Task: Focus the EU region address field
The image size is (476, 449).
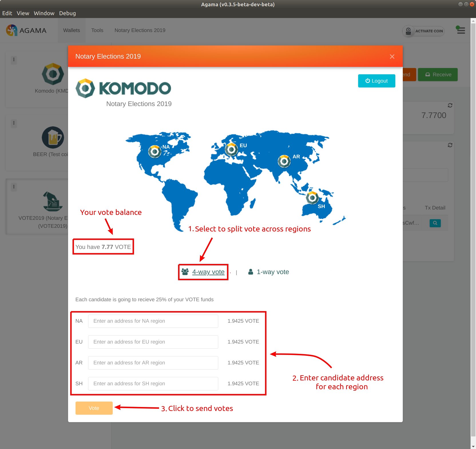Action: coord(153,342)
